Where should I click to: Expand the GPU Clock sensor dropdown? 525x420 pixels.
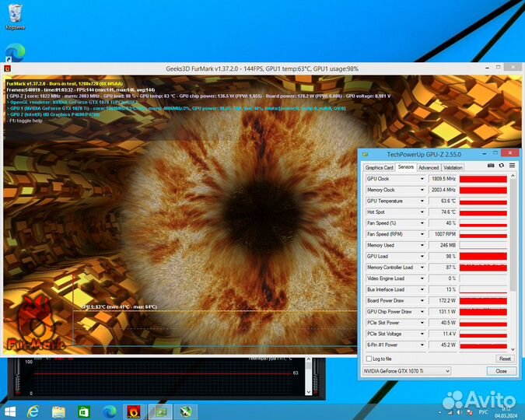click(x=422, y=179)
